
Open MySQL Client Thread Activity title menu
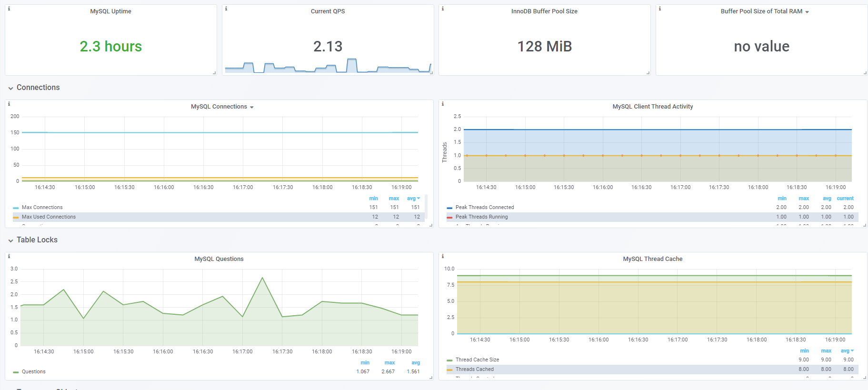coord(653,107)
